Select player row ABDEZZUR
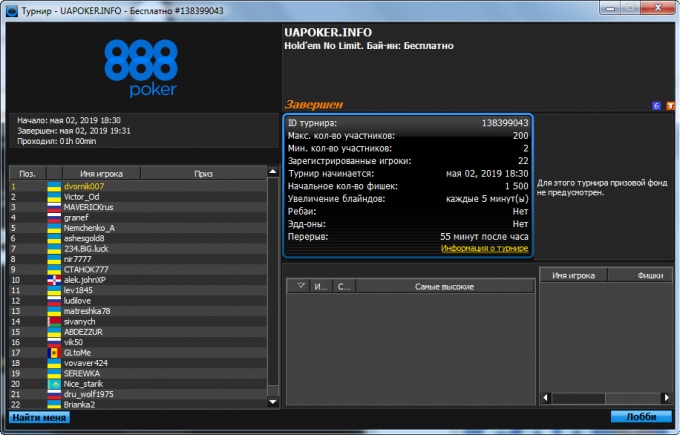The image size is (680, 435). [138, 332]
